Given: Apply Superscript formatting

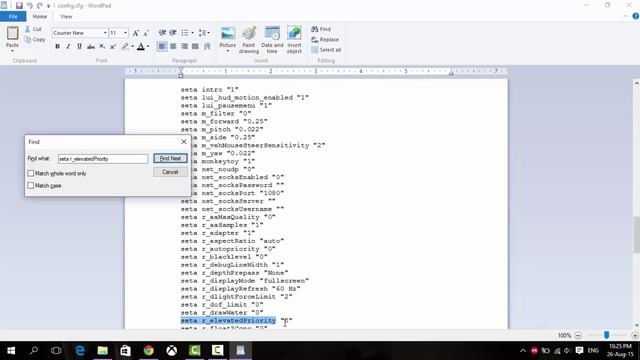Looking at the screenshot, I should [113, 47].
